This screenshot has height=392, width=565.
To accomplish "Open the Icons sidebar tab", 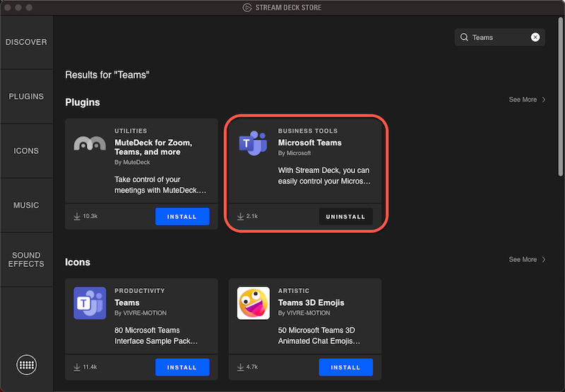I will [x=26, y=151].
